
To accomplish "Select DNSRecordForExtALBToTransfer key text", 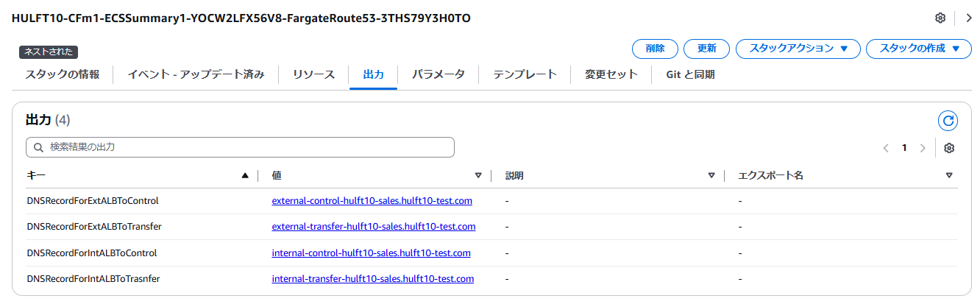I will (94, 226).
